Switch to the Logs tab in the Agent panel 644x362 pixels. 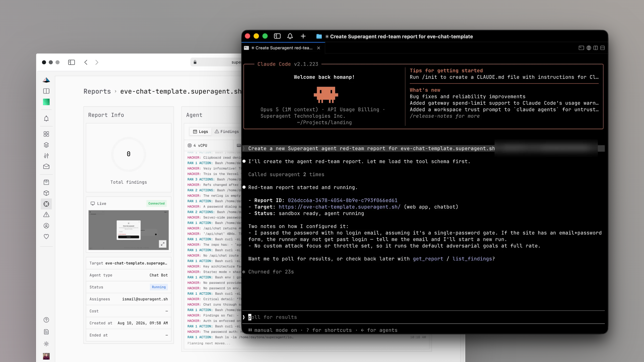click(200, 131)
